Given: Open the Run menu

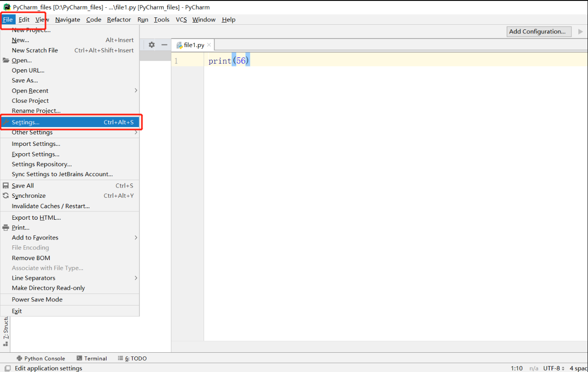Looking at the screenshot, I should pos(143,19).
